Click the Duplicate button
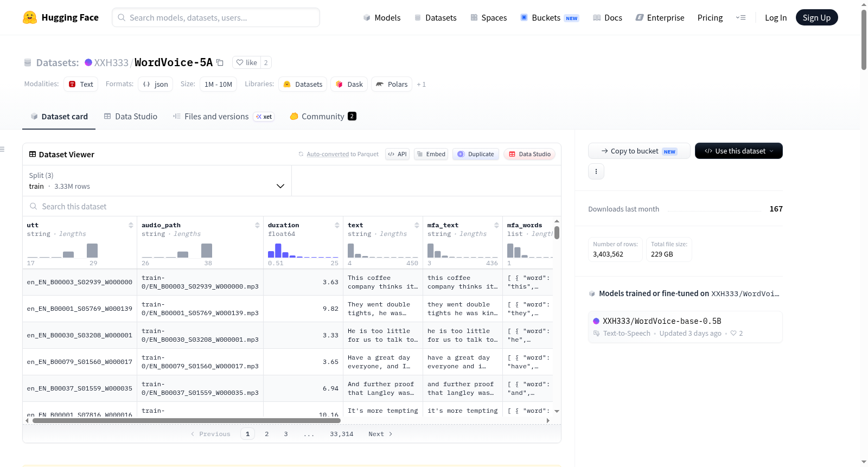 click(x=476, y=154)
